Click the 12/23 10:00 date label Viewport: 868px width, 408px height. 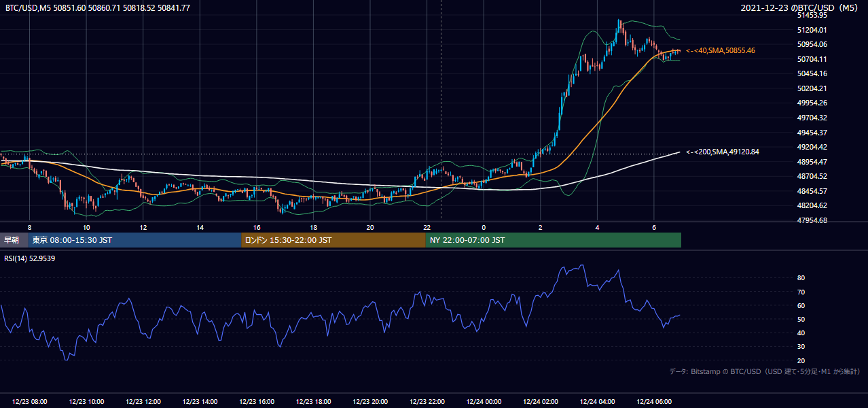(86, 402)
